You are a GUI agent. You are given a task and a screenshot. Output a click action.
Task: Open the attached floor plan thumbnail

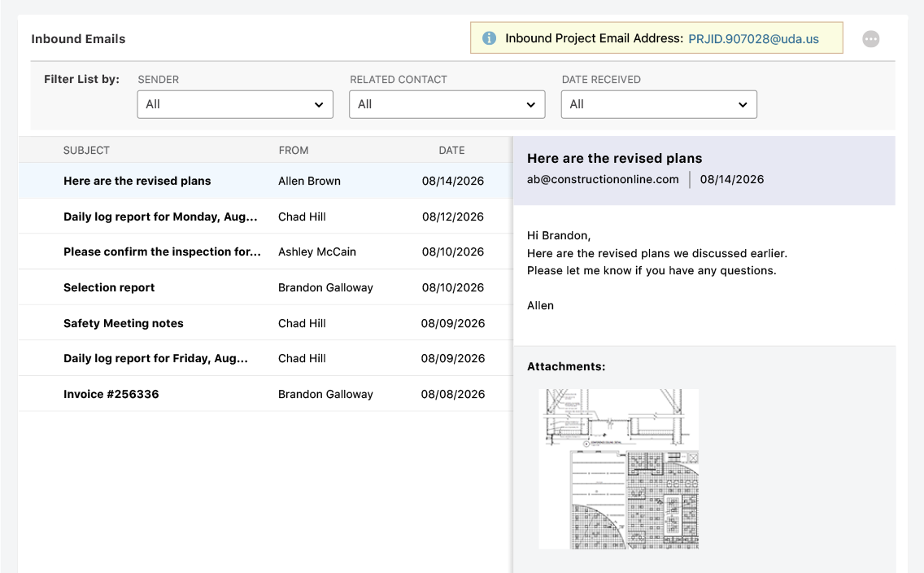point(619,470)
